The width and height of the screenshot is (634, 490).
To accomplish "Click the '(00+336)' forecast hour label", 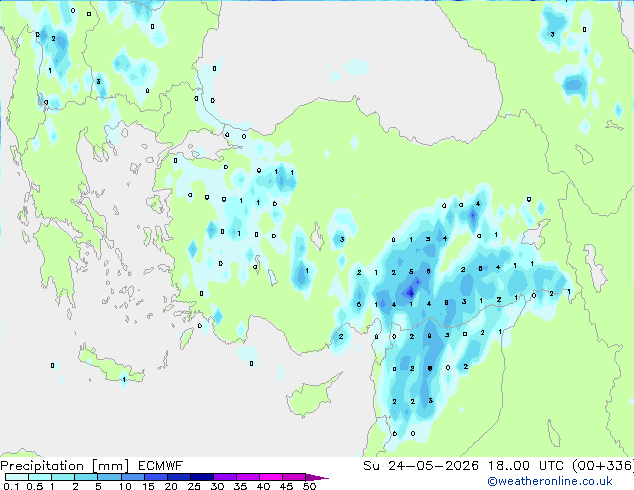I will tap(603, 466).
